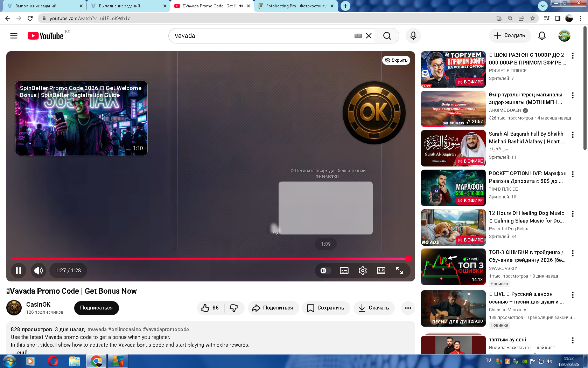
Task: Open more actions menu below video
Action: pos(408,308)
